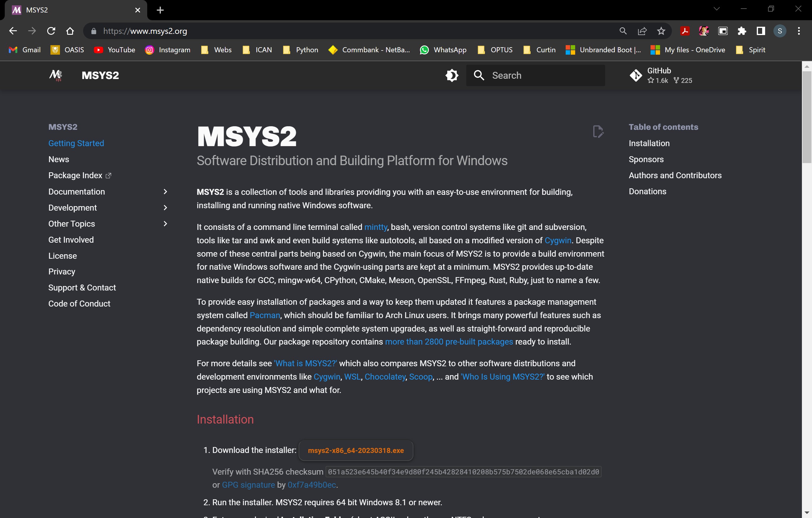Open the Chrome three-dot menu
The image size is (812, 518).
(x=799, y=31)
